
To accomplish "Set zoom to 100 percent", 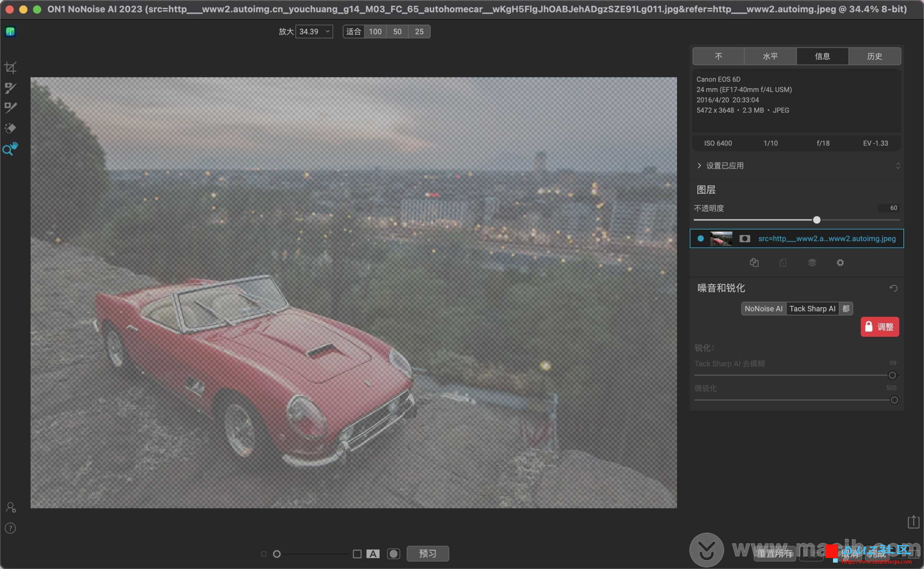I will (x=375, y=32).
